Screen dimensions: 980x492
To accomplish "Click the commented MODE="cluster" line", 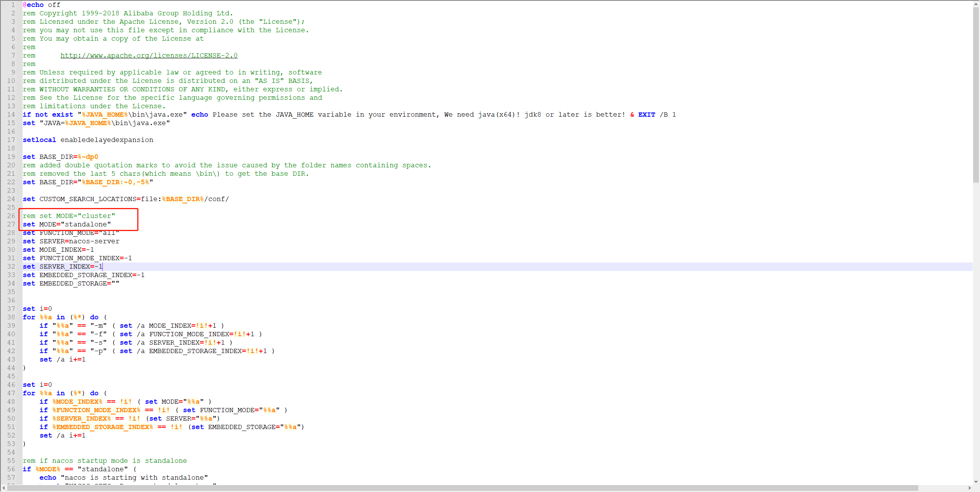I will point(69,216).
